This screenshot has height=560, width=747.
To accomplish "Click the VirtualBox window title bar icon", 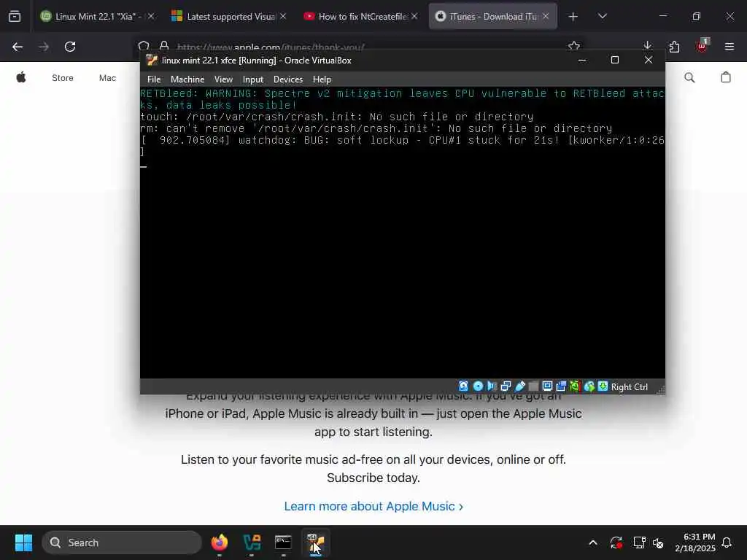I will pyautogui.click(x=152, y=60).
